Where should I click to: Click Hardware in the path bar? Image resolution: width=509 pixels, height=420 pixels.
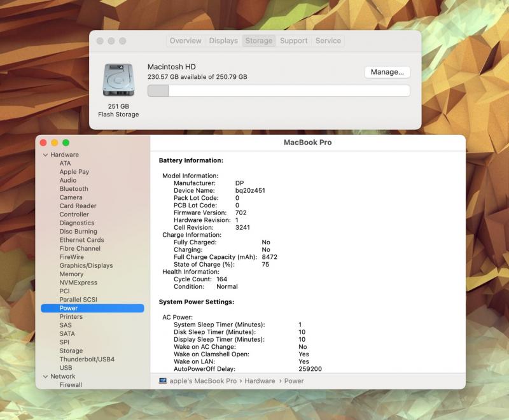(260, 381)
